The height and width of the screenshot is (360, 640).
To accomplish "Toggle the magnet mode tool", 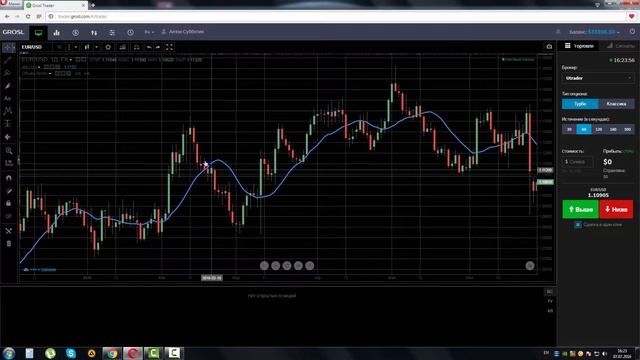I will point(9,178).
